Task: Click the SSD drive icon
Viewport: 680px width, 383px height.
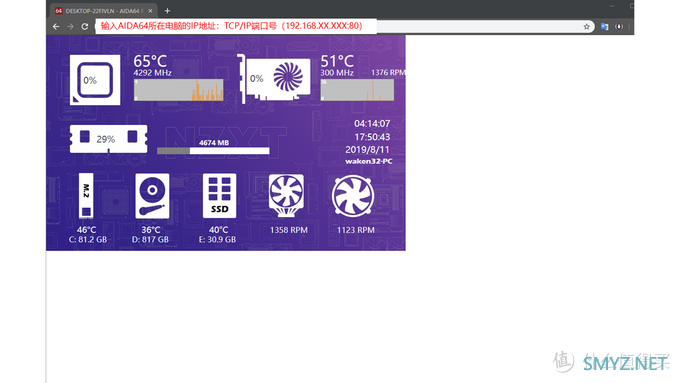Action: click(219, 196)
